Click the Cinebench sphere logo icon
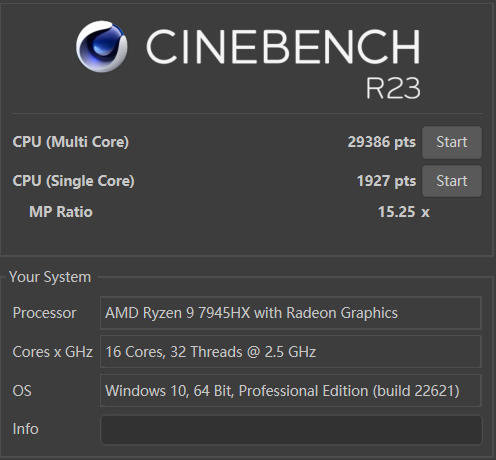 pyautogui.click(x=101, y=46)
